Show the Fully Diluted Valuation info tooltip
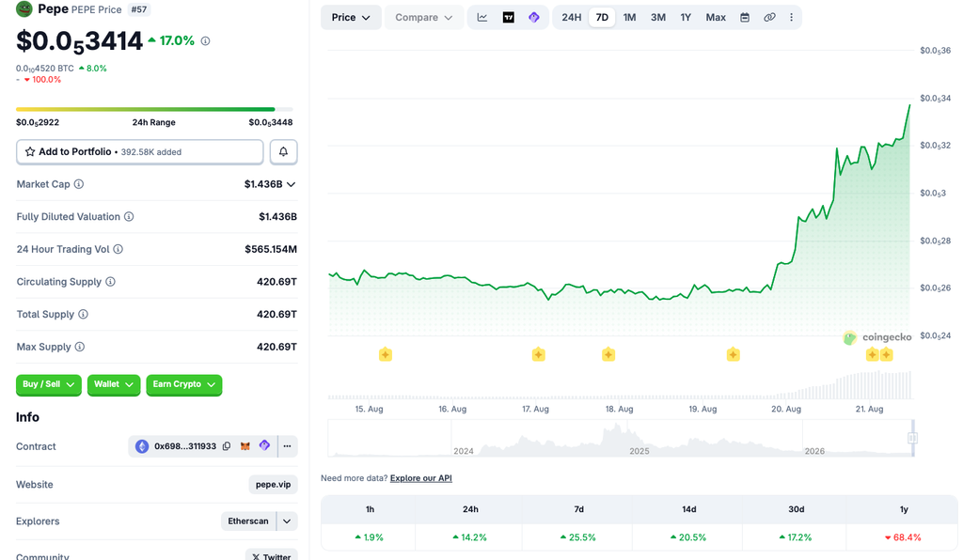The width and height of the screenshot is (963, 560). [x=129, y=216]
